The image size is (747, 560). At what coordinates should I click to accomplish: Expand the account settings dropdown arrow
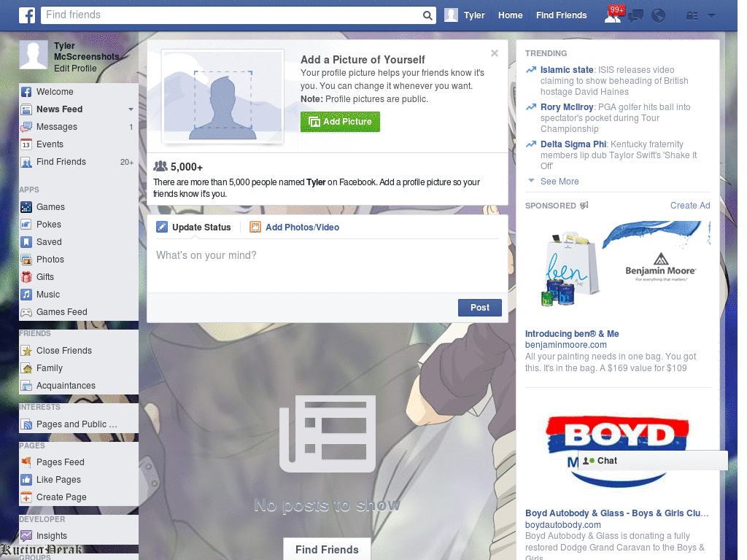(711, 16)
